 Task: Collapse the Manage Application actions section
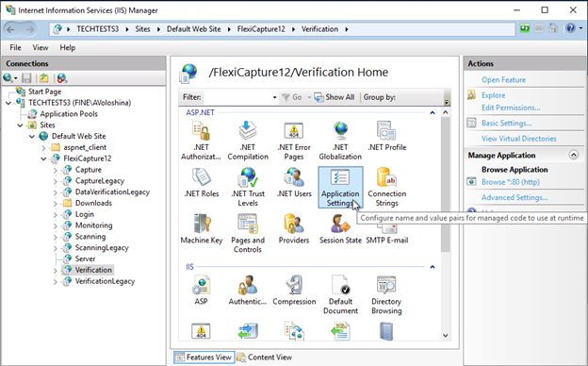coord(573,155)
